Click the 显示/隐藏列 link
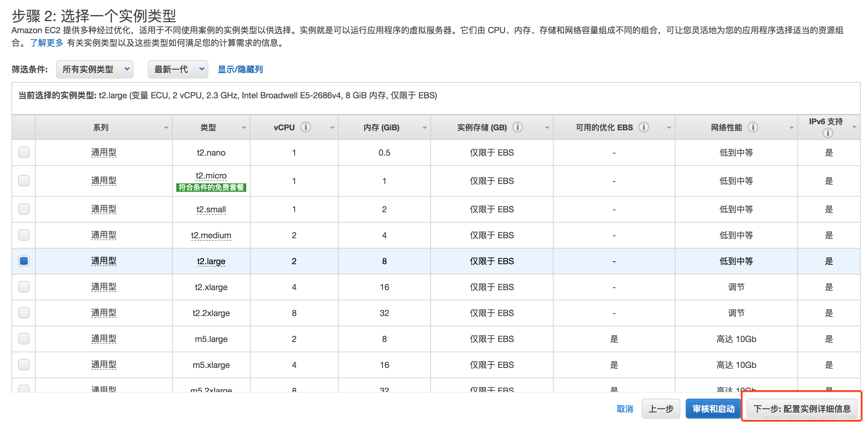The image size is (868, 424). click(240, 69)
